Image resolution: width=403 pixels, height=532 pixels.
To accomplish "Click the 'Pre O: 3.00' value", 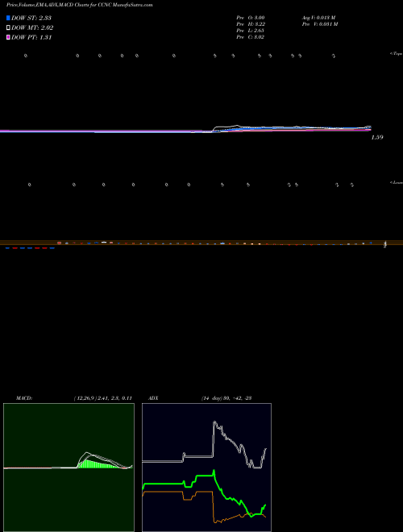I will 251,18.
